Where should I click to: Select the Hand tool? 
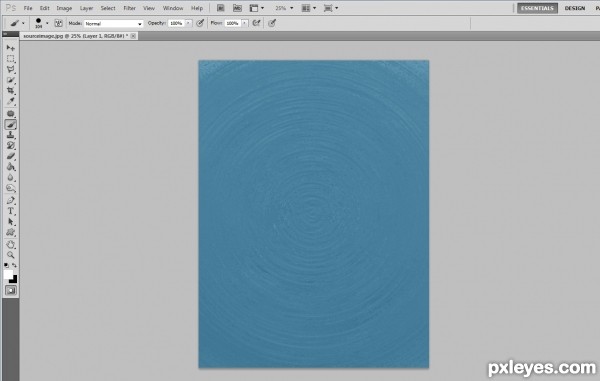(11, 244)
